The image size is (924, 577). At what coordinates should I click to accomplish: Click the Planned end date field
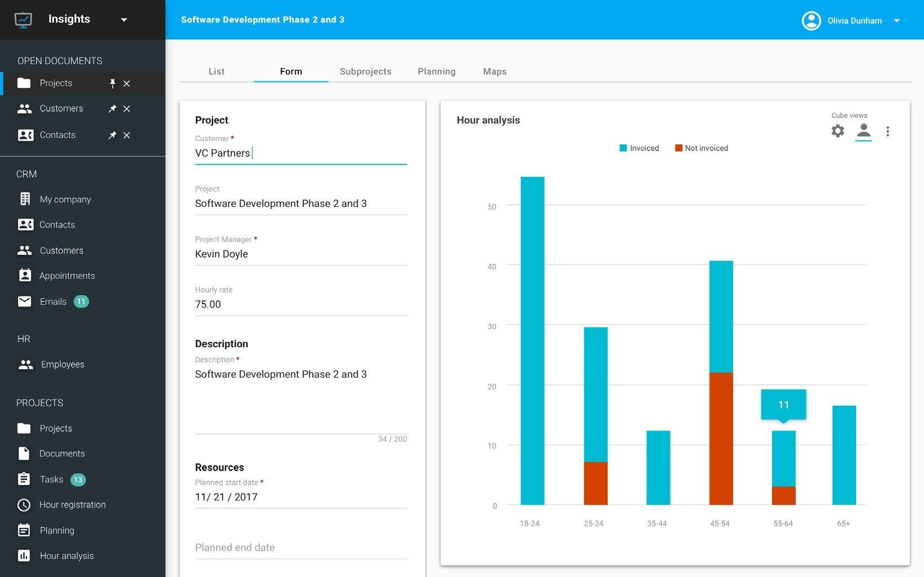point(301,547)
